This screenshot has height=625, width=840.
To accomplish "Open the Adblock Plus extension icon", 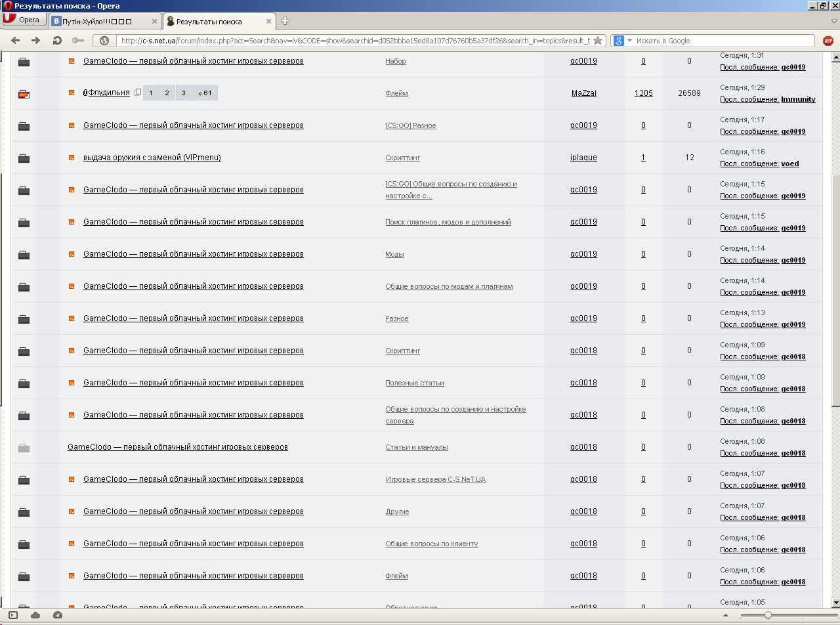I will coord(828,41).
